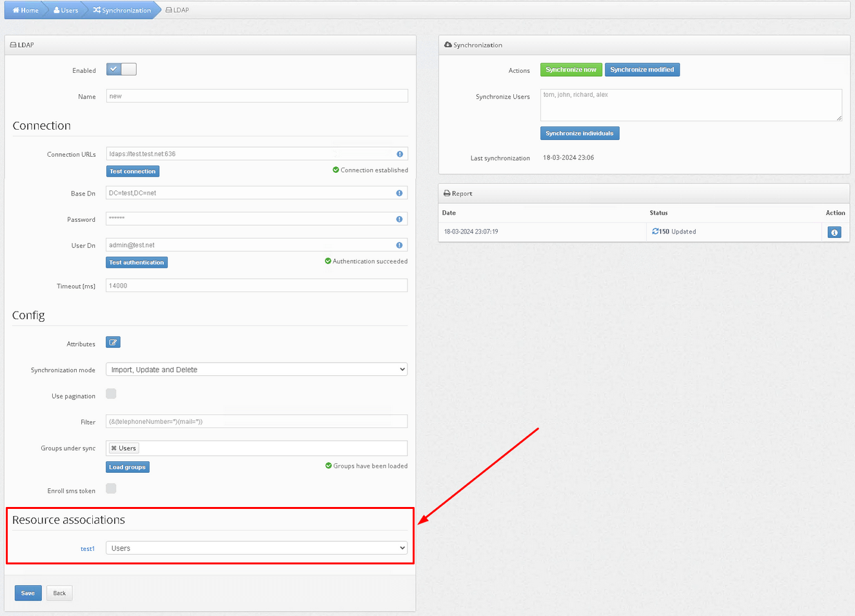
Task: Click the Save button
Action: point(28,593)
